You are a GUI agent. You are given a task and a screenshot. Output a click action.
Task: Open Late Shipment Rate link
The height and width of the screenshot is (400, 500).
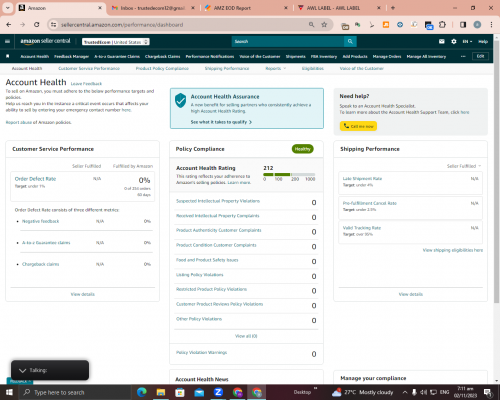point(362,179)
